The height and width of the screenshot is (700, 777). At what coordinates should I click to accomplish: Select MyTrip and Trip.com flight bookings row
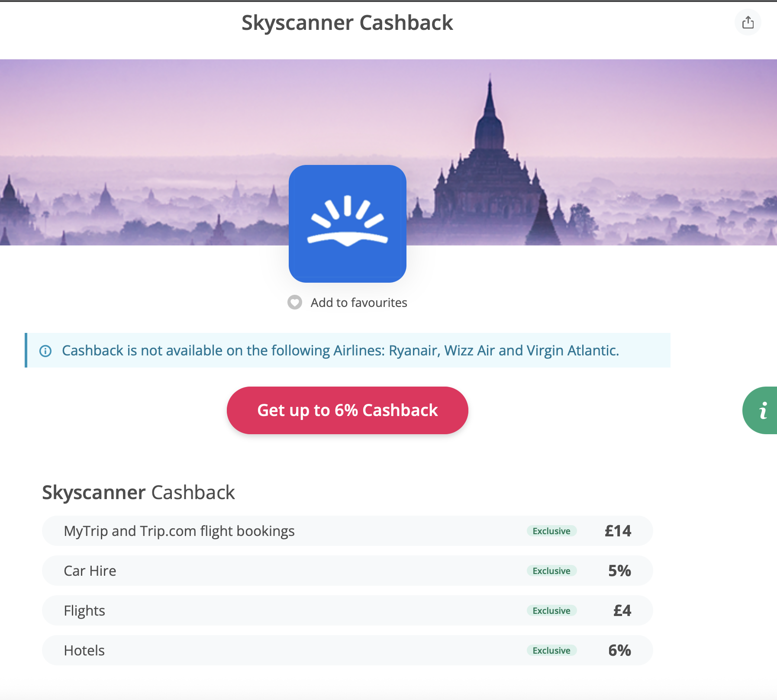(x=347, y=531)
